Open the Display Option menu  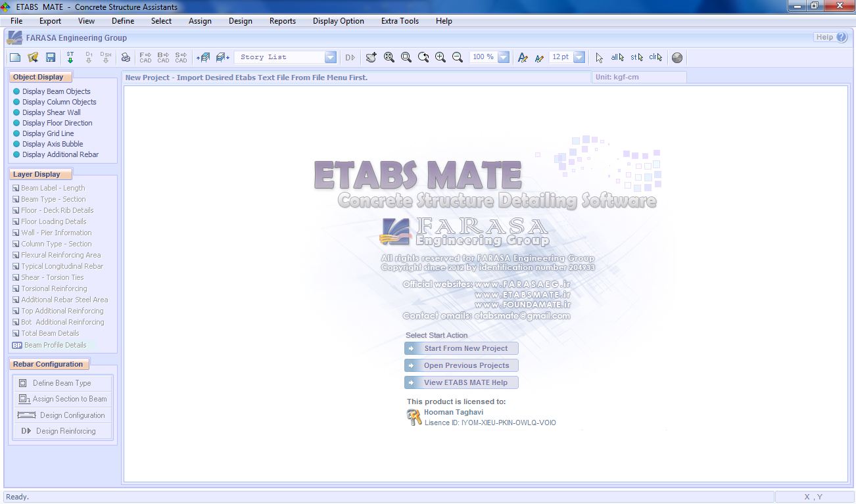339,21
